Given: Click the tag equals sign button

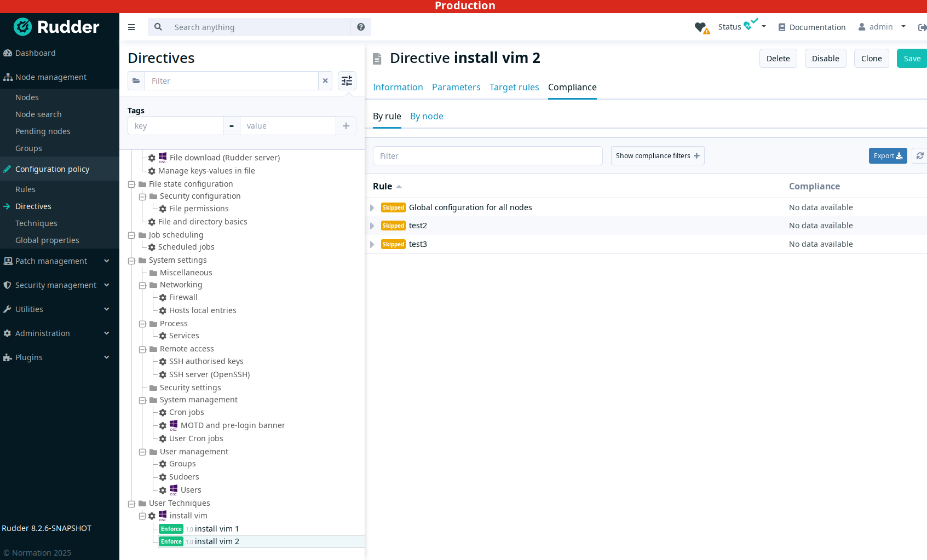Looking at the screenshot, I should (x=232, y=126).
